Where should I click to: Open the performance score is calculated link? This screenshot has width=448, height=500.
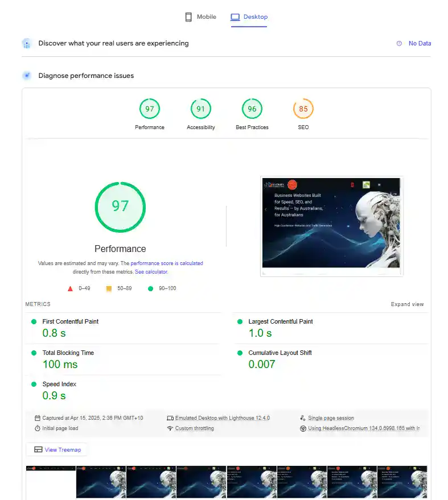(x=167, y=263)
